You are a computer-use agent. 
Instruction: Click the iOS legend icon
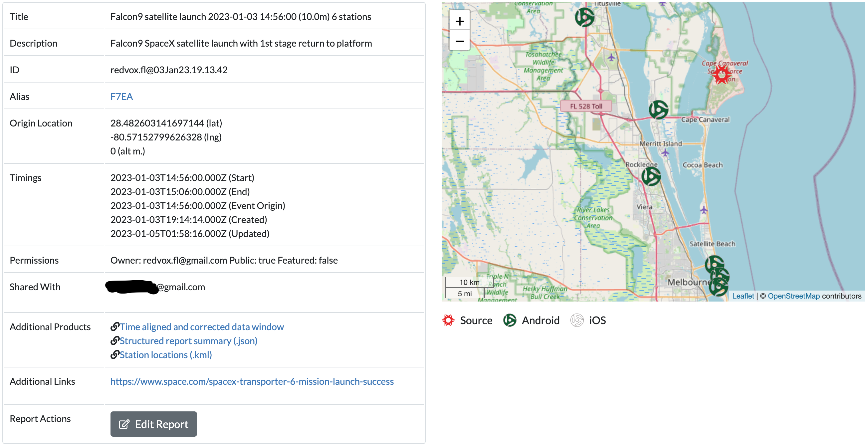(576, 320)
